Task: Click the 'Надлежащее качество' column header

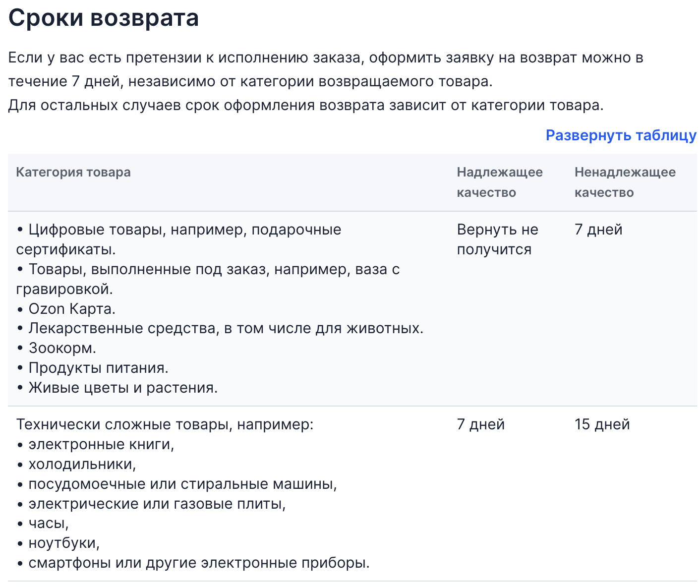Action: pos(500,182)
